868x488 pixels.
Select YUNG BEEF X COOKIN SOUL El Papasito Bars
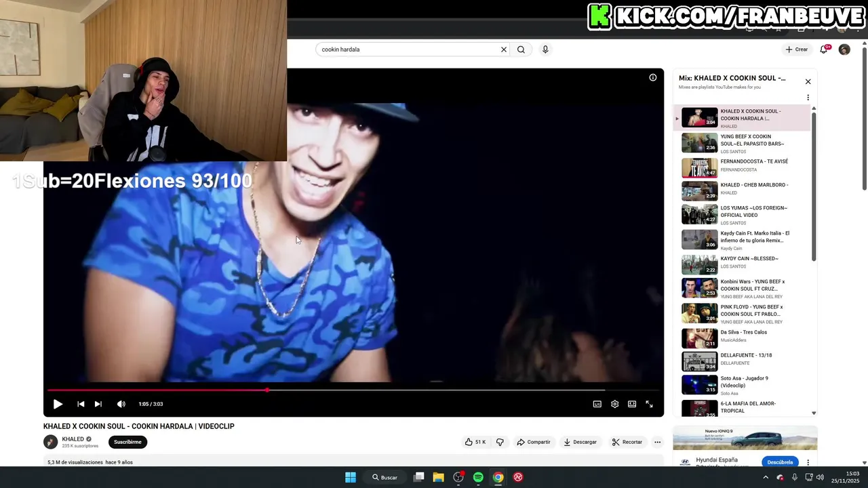click(743, 143)
